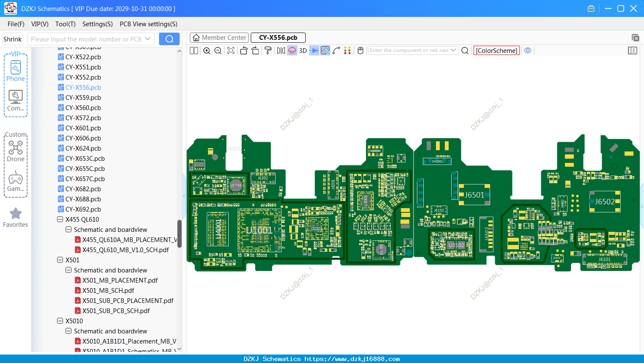Fit the board to screen
The image size is (644, 363).
[x=231, y=50]
